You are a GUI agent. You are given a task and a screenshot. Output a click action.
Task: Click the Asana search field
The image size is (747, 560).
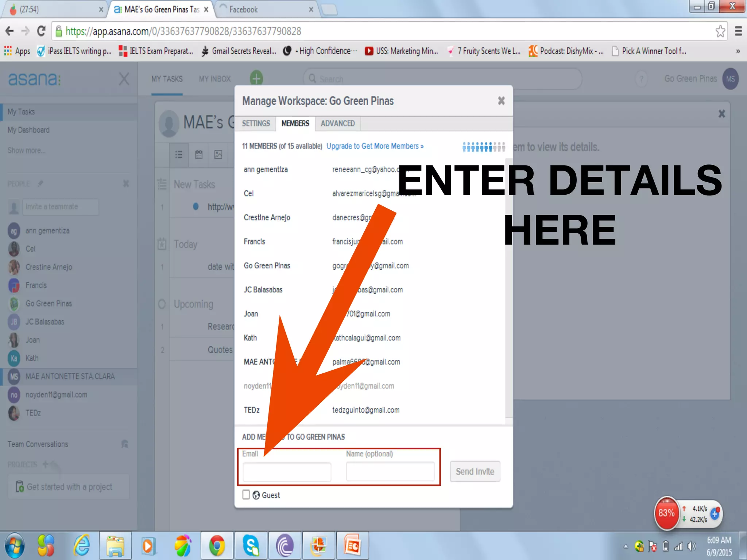point(442,79)
